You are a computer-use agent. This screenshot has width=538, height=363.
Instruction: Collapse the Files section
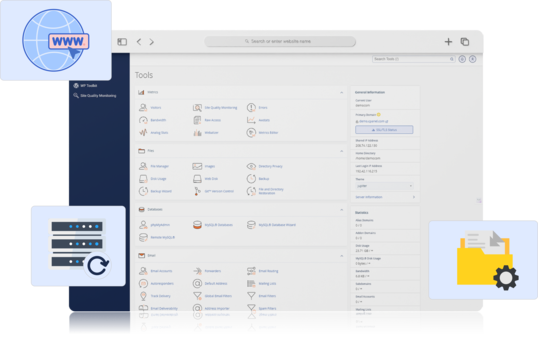point(341,151)
